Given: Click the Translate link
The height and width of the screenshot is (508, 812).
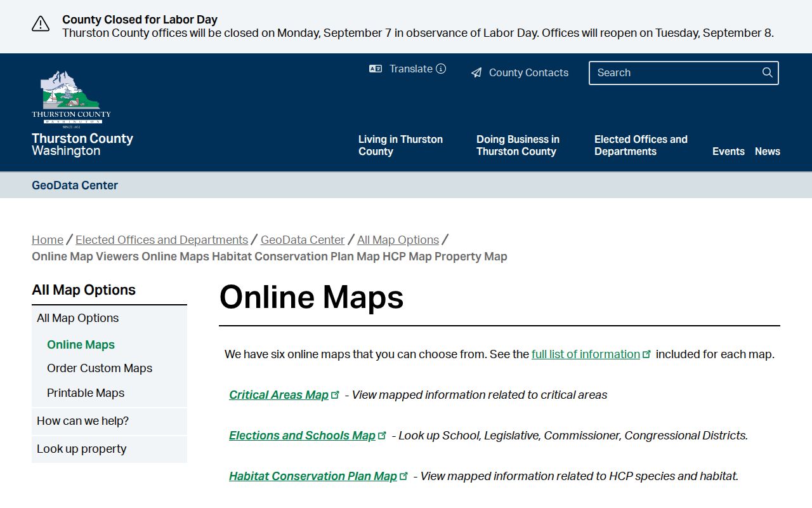Looking at the screenshot, I should click(411, 69).
